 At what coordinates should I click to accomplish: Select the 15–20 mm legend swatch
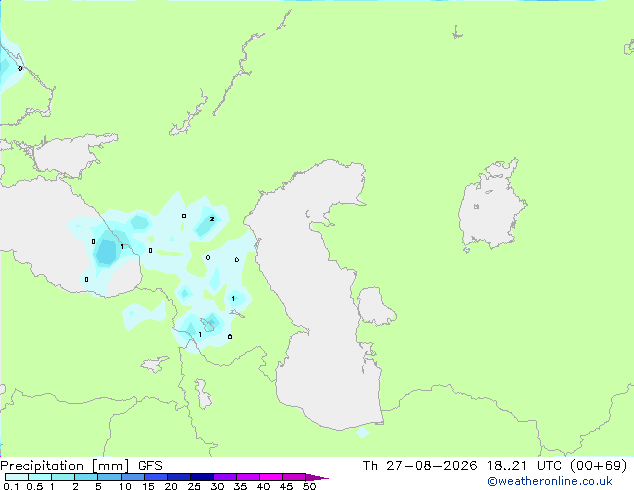pyautogui.click(x=156, y=477)
